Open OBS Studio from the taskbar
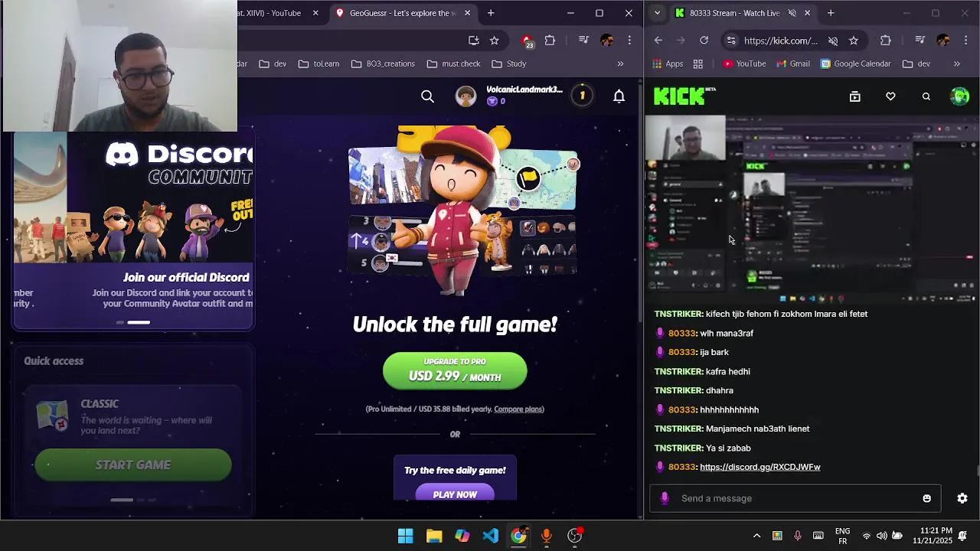The image size is (980, 551). coord(575,536)
